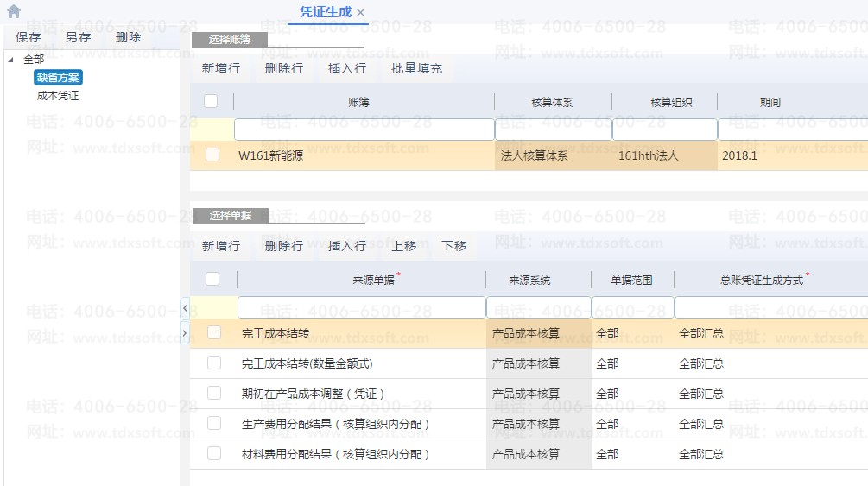Screen dimensions: 868x486
Task: Click the 账簿 column filter field
Action: coord(364,129)
